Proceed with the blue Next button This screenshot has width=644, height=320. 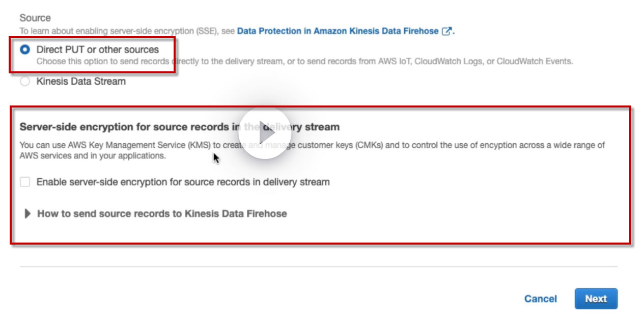596,299
